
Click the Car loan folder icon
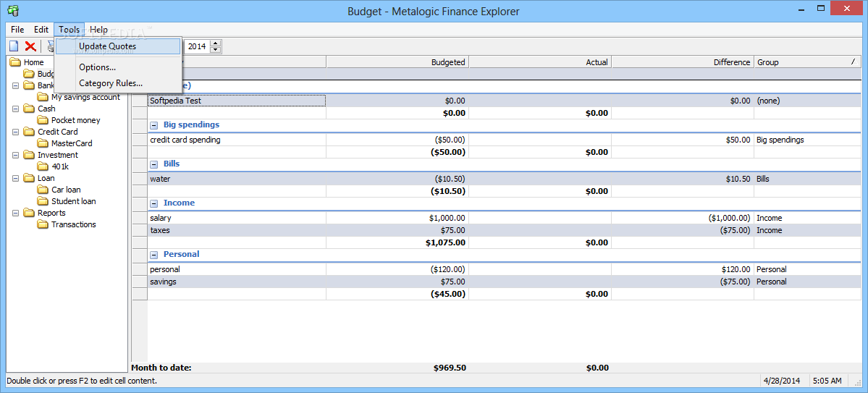pos(43,190)
